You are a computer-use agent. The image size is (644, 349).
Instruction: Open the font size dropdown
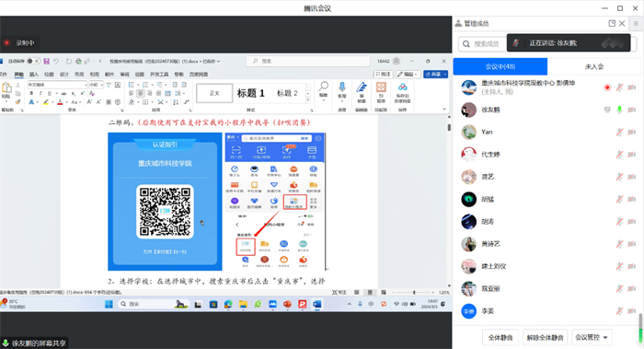tap(102, 85)
